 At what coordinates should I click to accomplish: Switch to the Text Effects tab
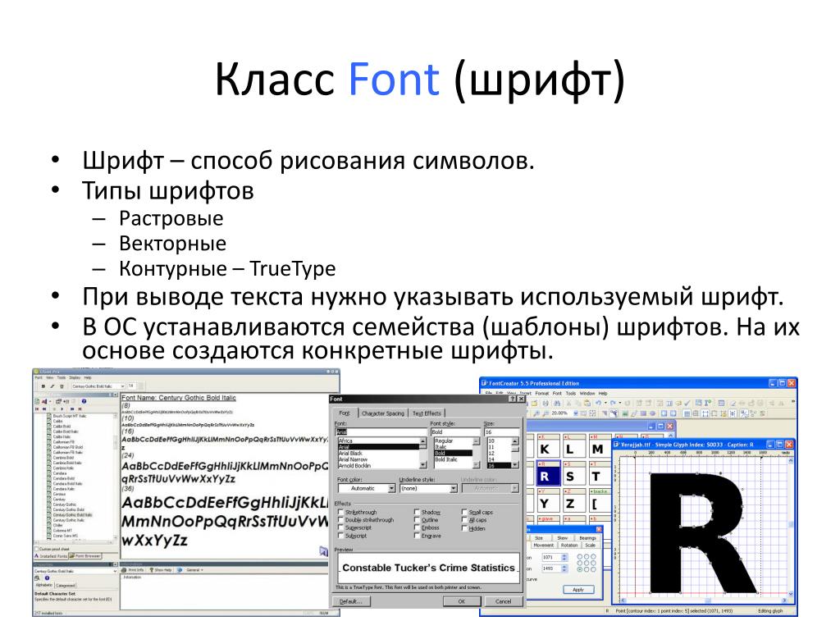click(x=427, y=413)
